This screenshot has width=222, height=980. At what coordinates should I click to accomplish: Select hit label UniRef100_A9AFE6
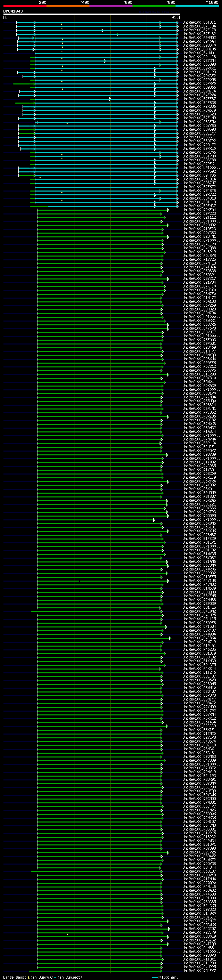[x=199, y=363]
